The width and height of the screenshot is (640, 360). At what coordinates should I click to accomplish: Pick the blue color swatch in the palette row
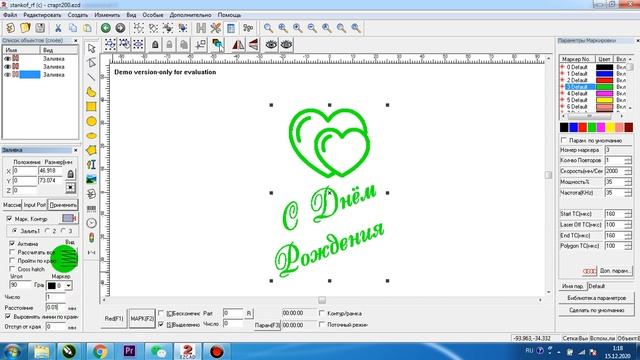[573, 127]
